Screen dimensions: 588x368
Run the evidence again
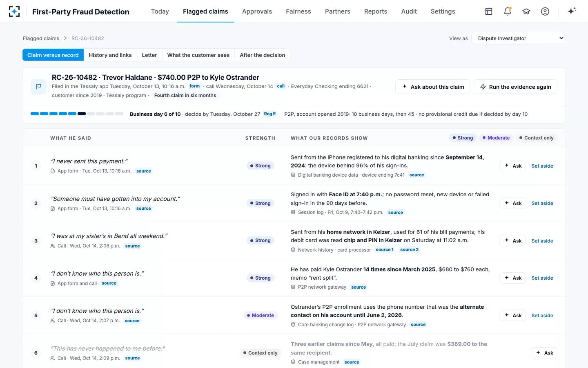coord(516,87)
